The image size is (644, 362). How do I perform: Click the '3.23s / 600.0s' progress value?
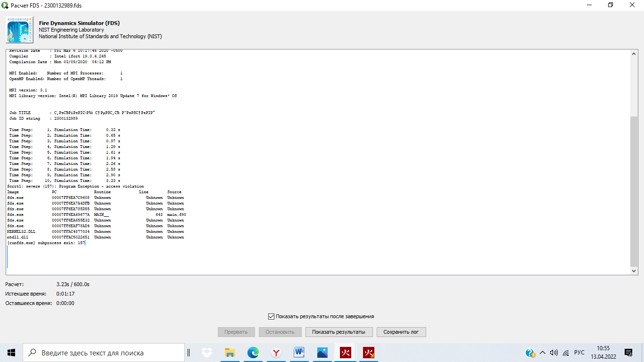click(x=73, y=284)
